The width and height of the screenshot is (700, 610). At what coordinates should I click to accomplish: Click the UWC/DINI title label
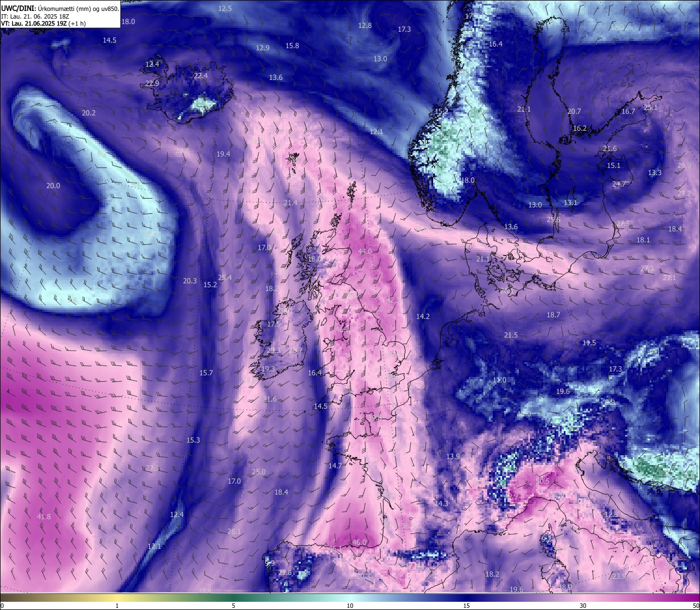(19, 8)
